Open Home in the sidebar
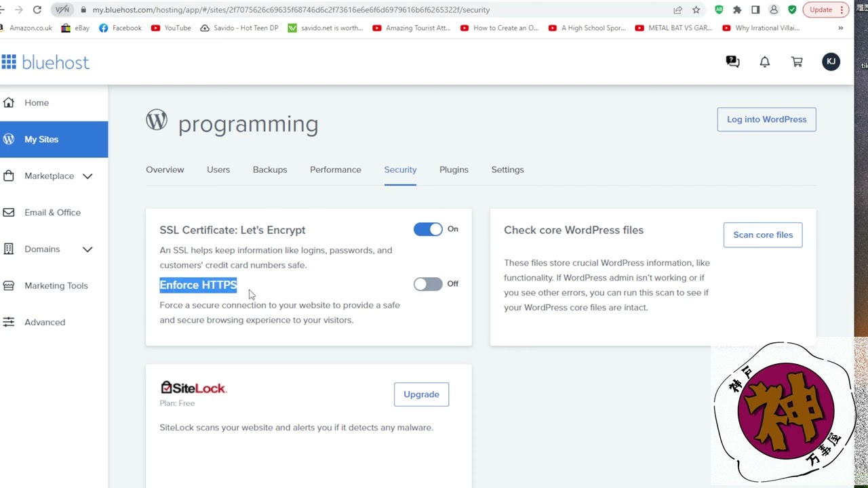The image size is (868, 488). click(x=37, y=102)
